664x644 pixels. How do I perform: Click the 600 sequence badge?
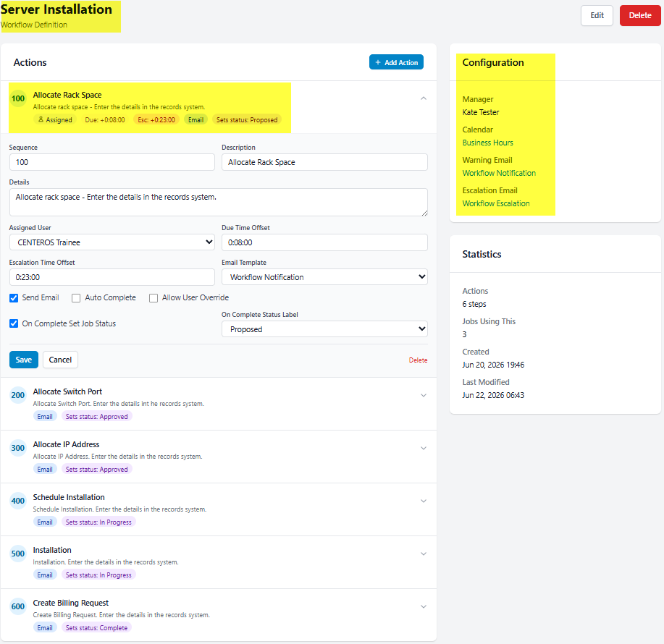(x=18, y=607)
